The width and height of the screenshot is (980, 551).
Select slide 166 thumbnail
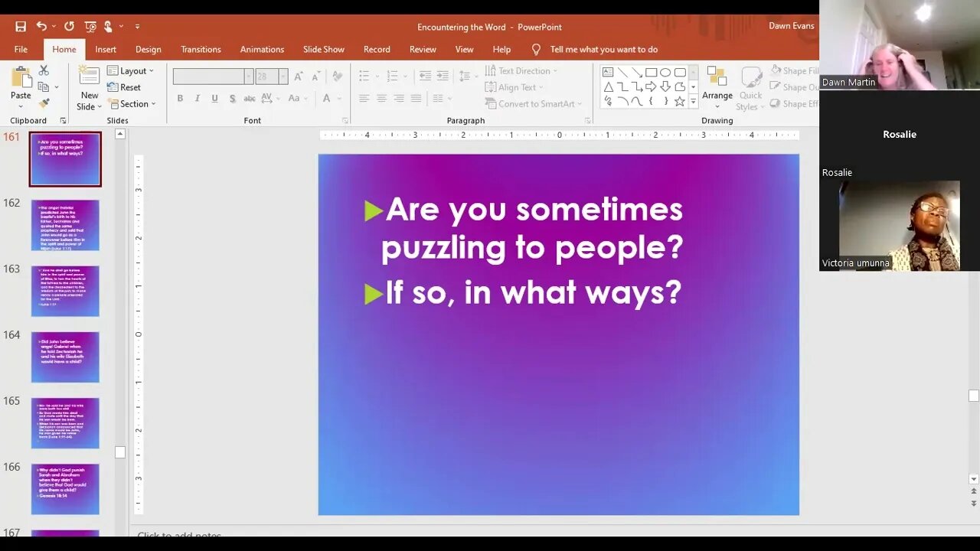pyautogui.click(x=65, y=488)
